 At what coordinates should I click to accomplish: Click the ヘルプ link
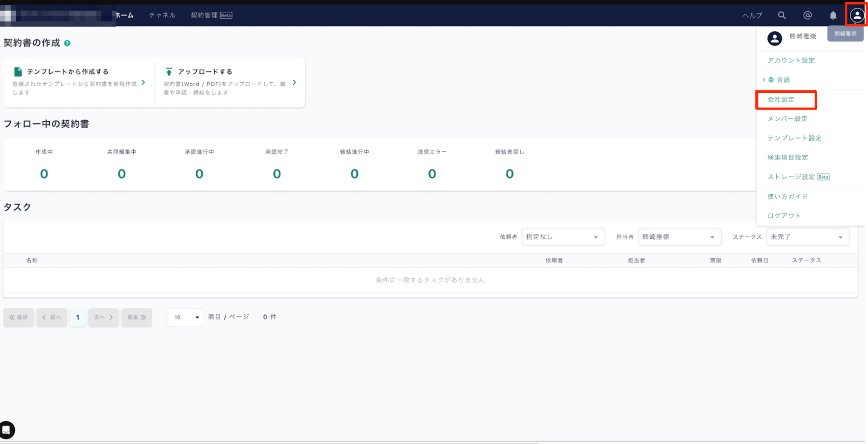752,16
